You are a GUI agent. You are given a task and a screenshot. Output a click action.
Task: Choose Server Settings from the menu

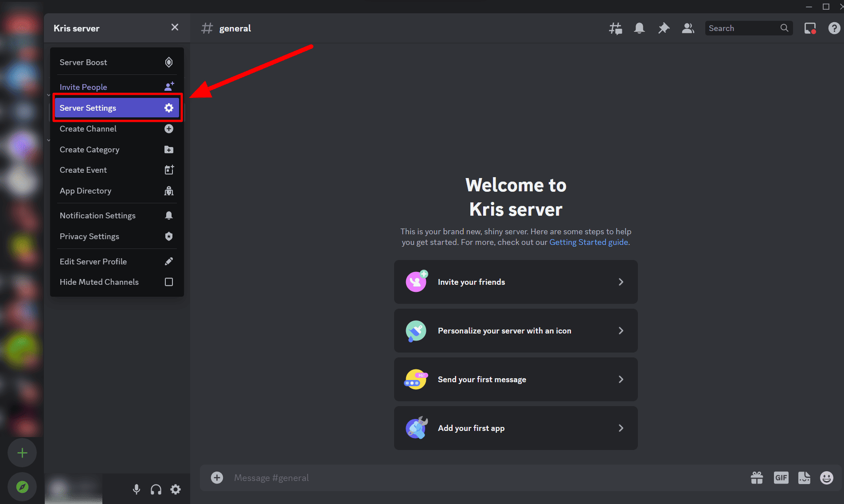(x=117, y=108)
